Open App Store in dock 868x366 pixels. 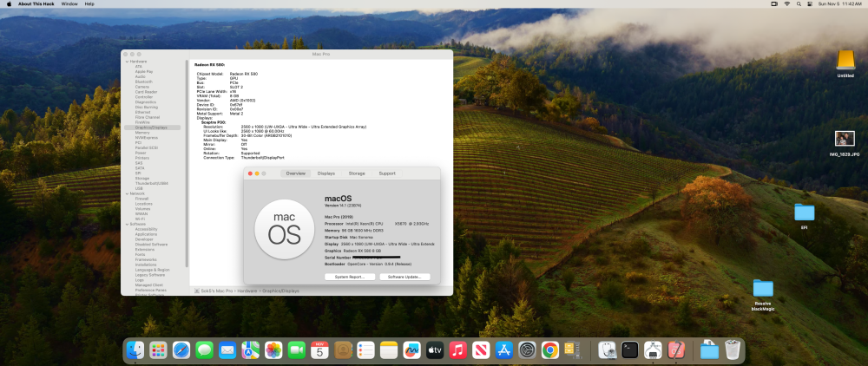(504, 350)
